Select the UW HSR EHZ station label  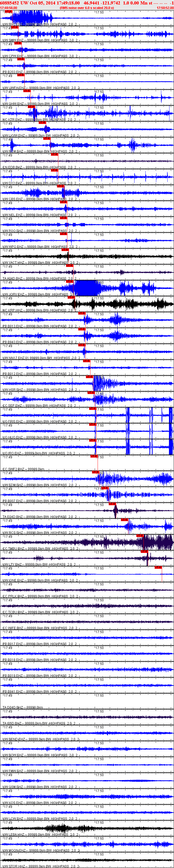(40, 390)
